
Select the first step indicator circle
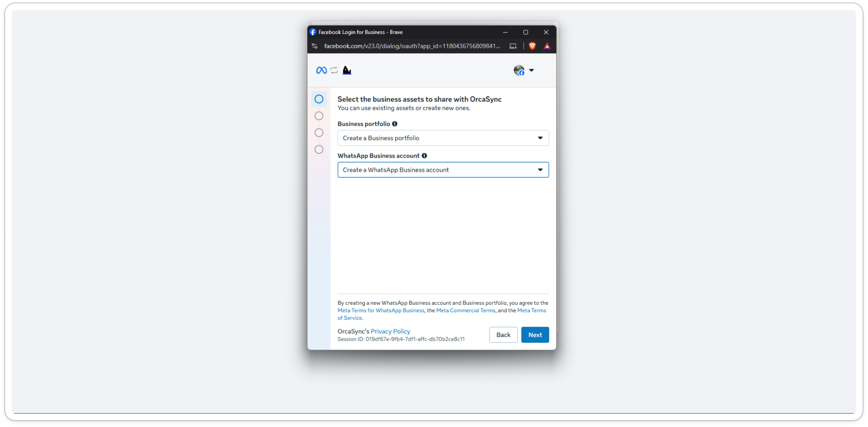319,99
